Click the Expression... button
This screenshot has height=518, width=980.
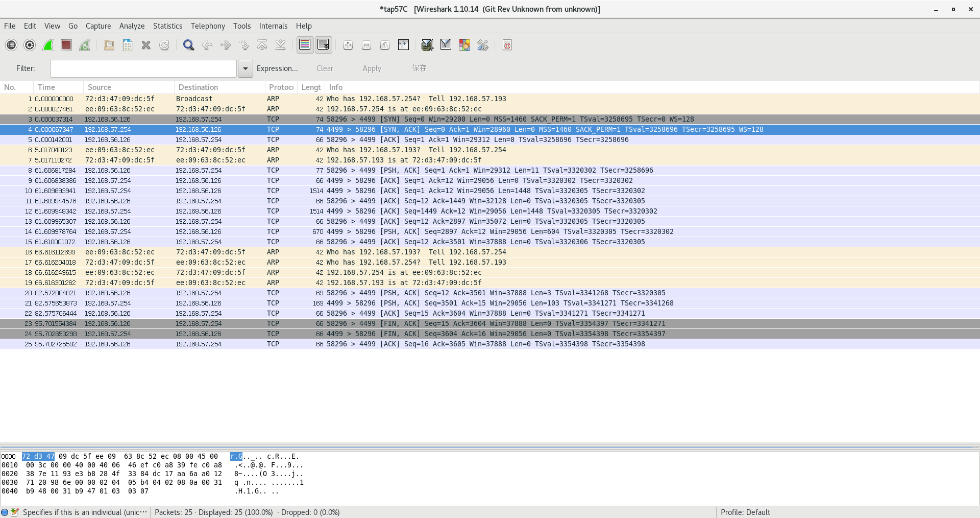coord(277,68)
